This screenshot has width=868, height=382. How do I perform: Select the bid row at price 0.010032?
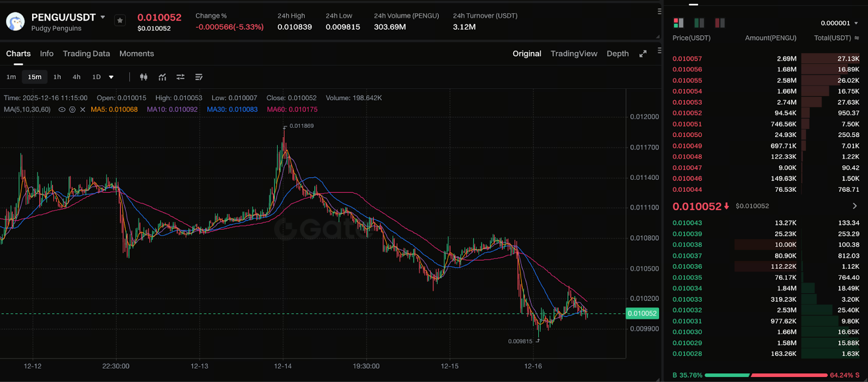[766, 310]
